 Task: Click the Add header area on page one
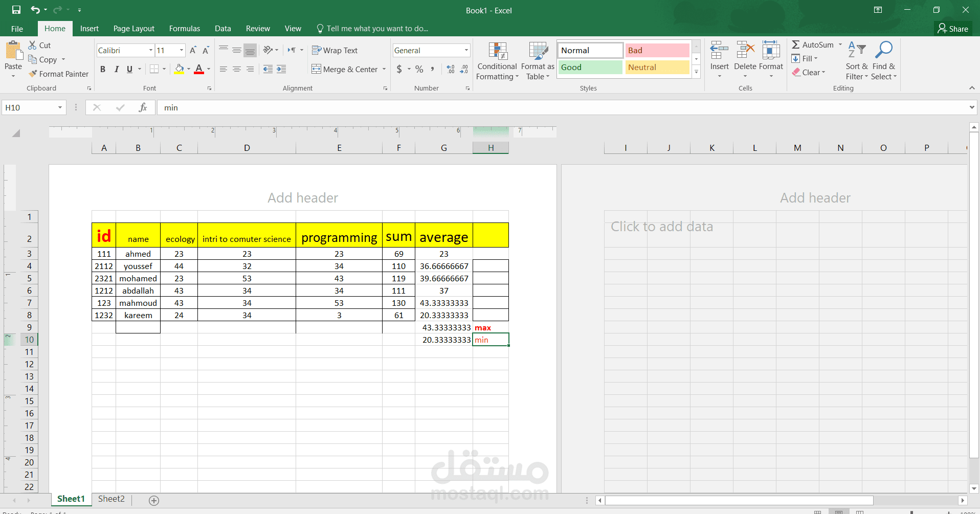click(303, 198)
